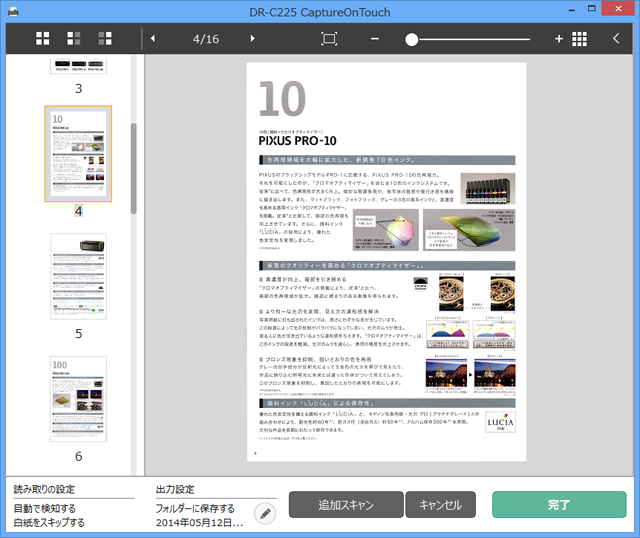Image resolution: width=640 pixels, height=538 pixels.
Task: Select page 5 thumbnail
Action: 78,276
